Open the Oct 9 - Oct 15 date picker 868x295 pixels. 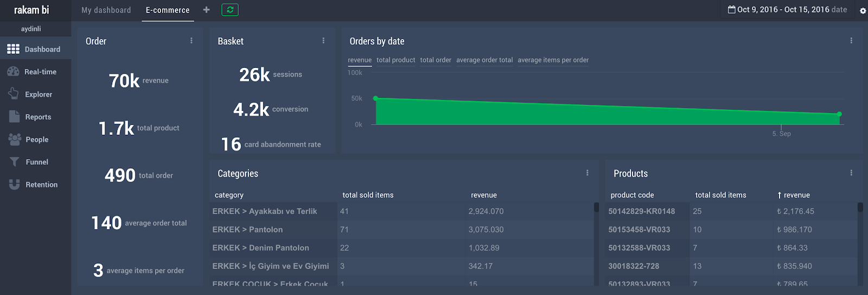(787, 10)
